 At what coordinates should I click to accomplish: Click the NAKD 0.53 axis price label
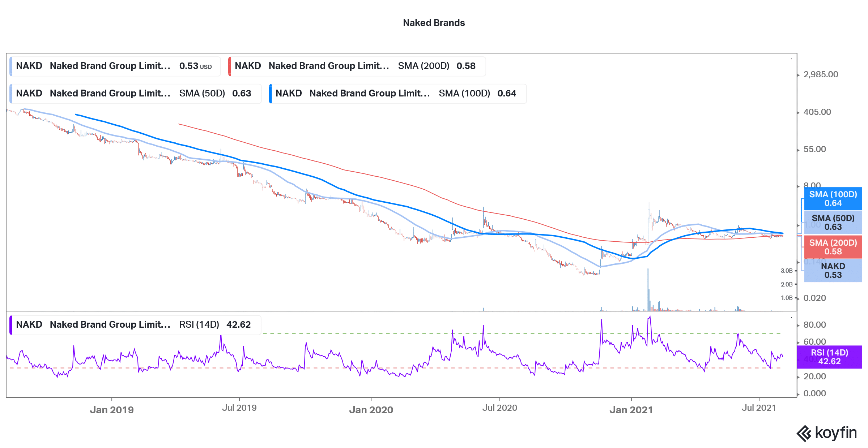click(x=833, y=271)
